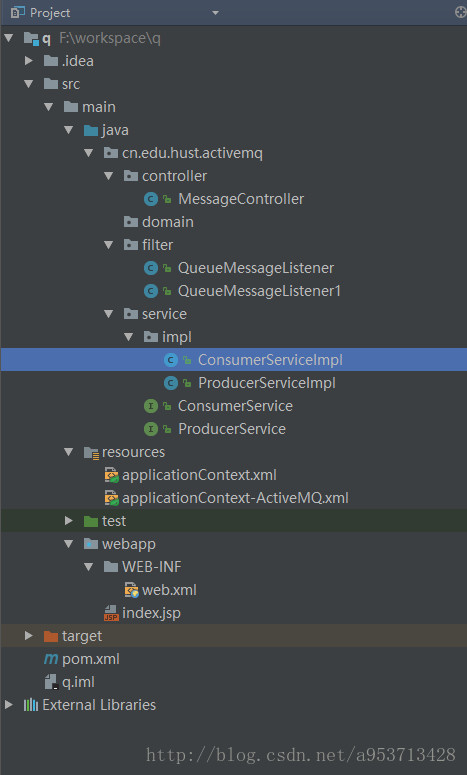Click the MessageController class icon
Screen dimensions: 467x775
[x=151, y=199]
